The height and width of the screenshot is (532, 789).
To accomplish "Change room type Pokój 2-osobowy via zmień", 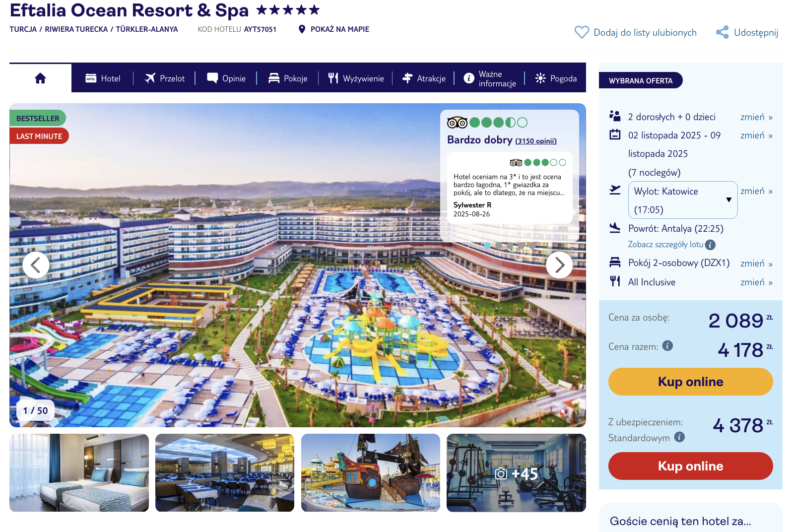I will coord(756,264).
